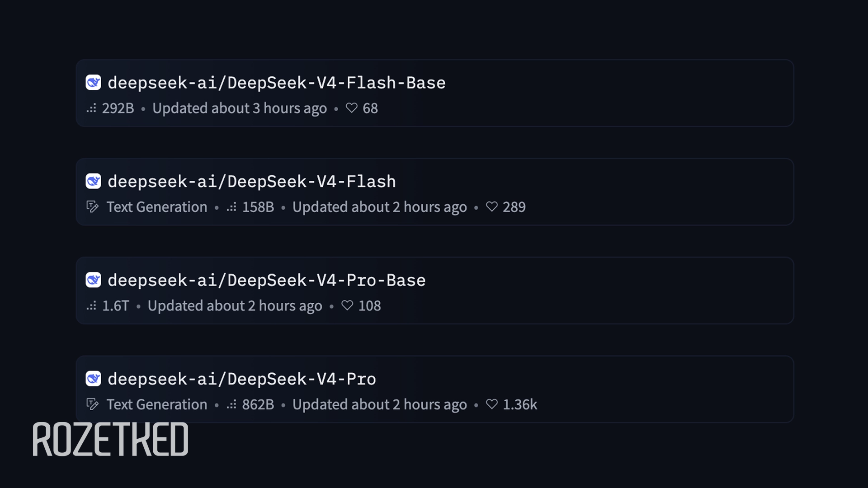
Task: Click the DeepSeek avatar next to DeepSeek-V4-Pro
Action: [93, 379]
